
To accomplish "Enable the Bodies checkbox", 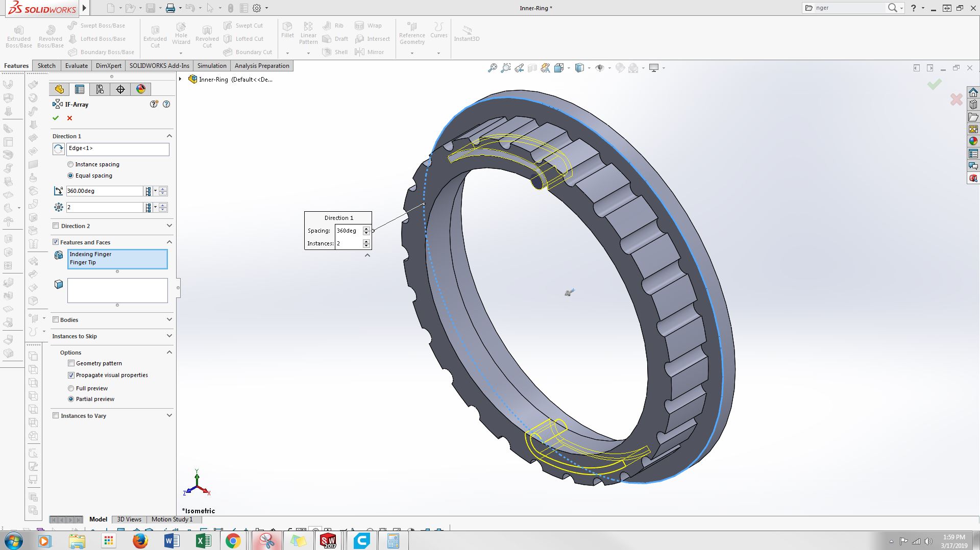I will [56, 319].
